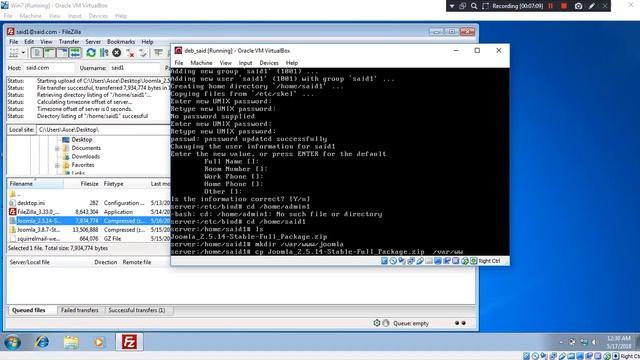Sort by Filename column header
The image size is (640, 360).
click(35, 184)
